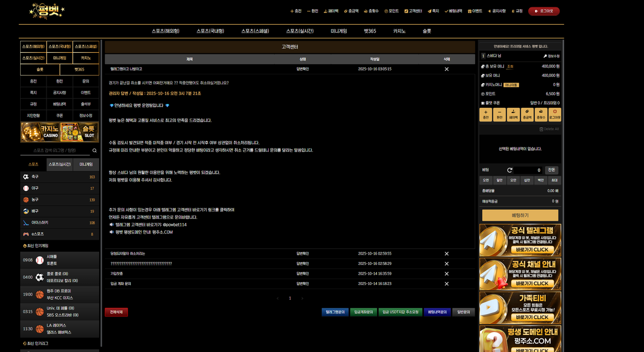644x352 pixels.
Task: Click the red 전체삭제 button
Action: [116, 312]
